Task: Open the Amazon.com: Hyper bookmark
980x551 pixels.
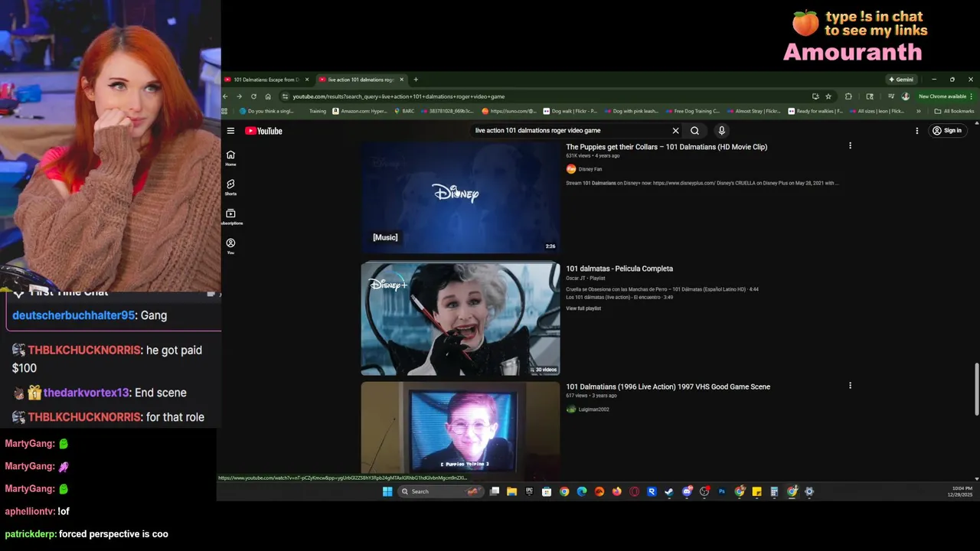Action: pos(360,111)
